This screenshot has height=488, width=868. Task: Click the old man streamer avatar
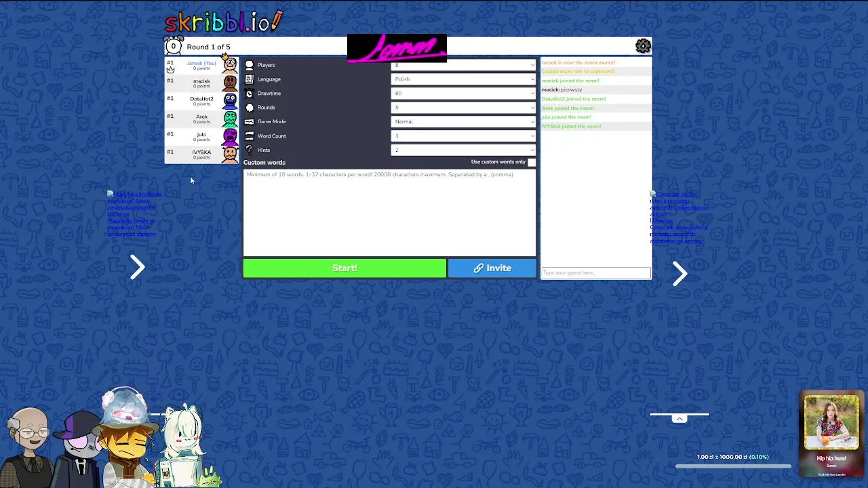pos(27,447)
